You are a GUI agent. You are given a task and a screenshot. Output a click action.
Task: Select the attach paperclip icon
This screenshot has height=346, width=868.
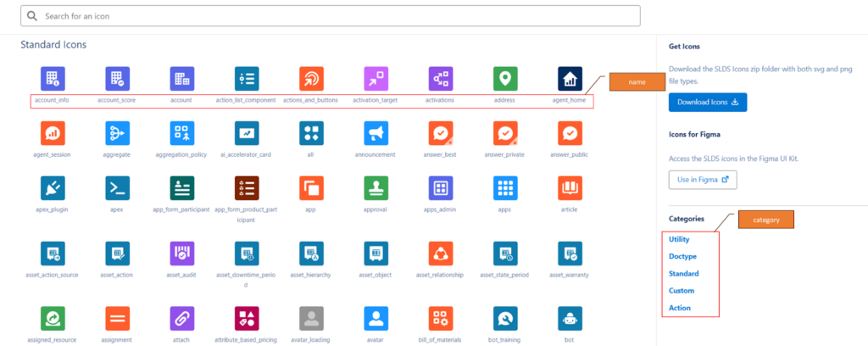tap(181, 318)
